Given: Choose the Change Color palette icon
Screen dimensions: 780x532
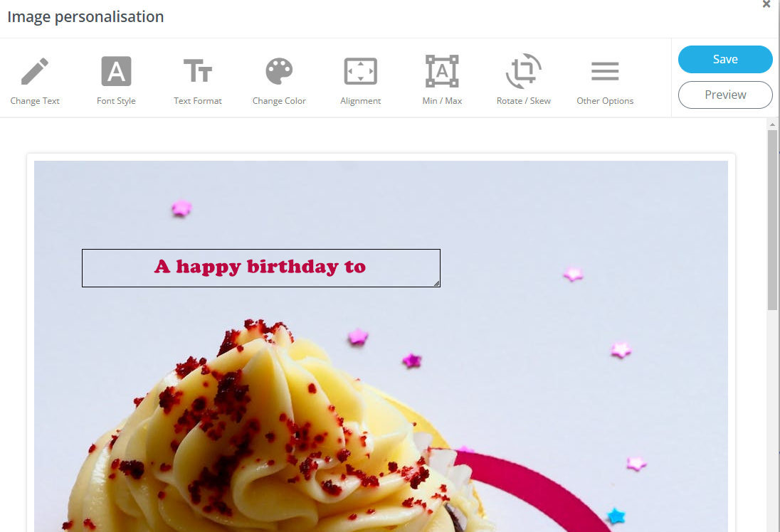Looking at the screenshot, I should (279, 71).
